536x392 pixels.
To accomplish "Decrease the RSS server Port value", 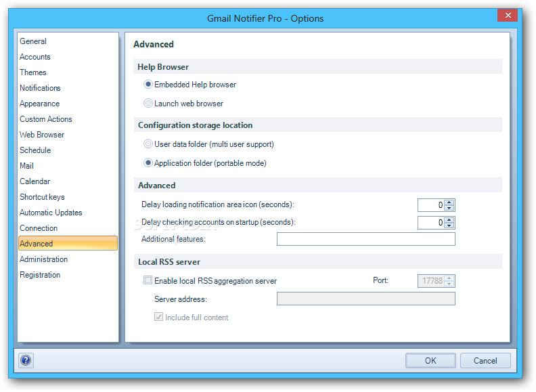I will [x=449, y=284].
